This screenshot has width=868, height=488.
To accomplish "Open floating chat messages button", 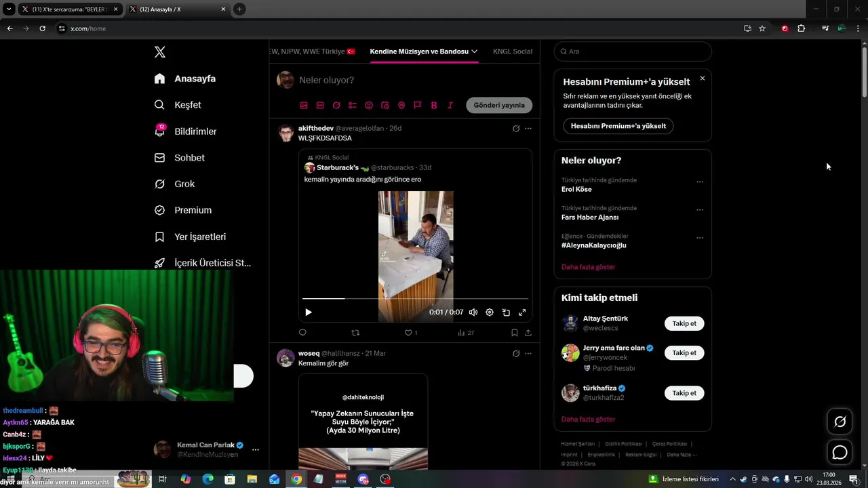I will pos(840,452).
